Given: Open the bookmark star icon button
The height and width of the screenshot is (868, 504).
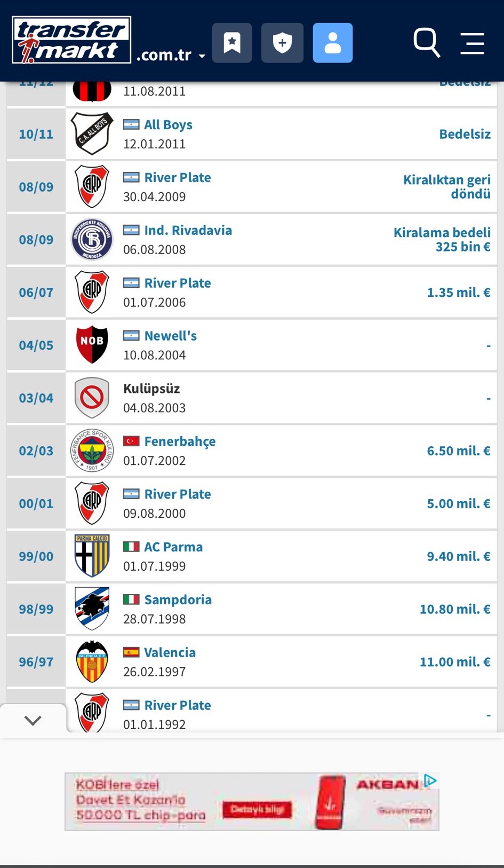Looking at the screenshot, I should click(232, 43).
